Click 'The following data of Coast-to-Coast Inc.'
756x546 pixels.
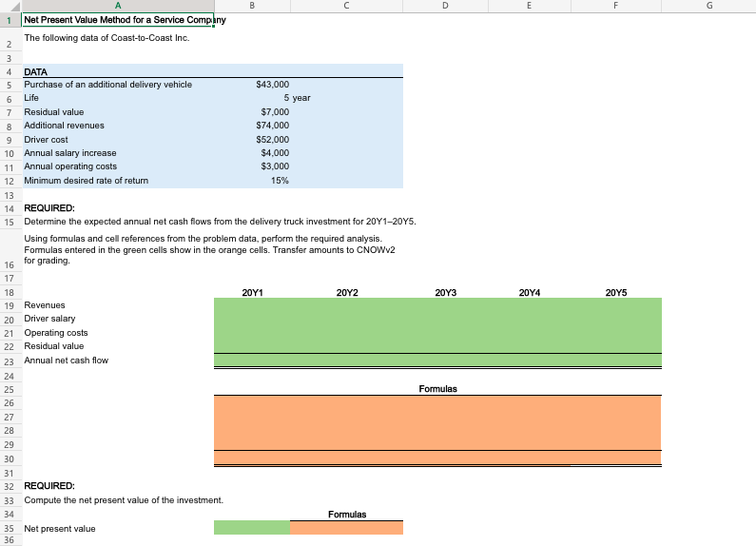pos(107,38)
